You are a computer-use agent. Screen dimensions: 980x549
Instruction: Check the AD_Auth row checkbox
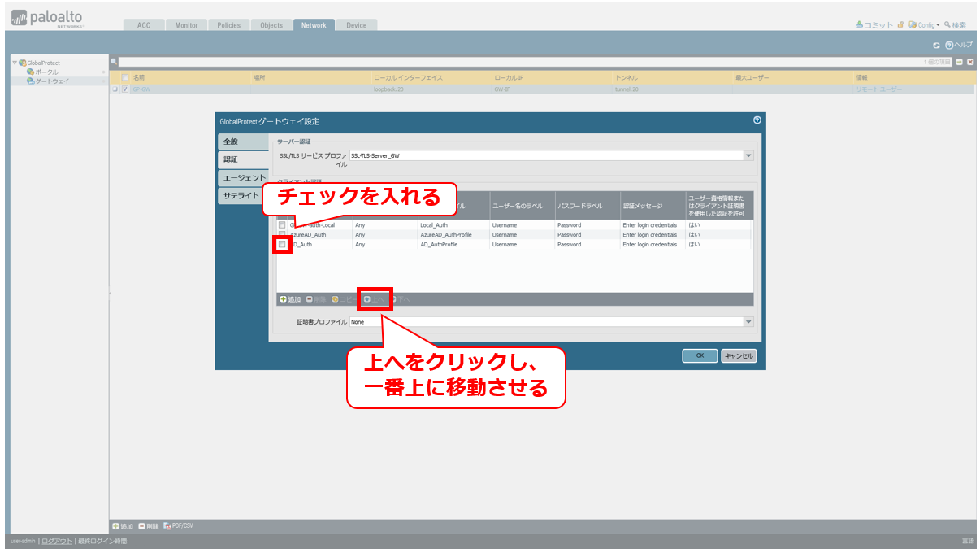pos(282,244)
